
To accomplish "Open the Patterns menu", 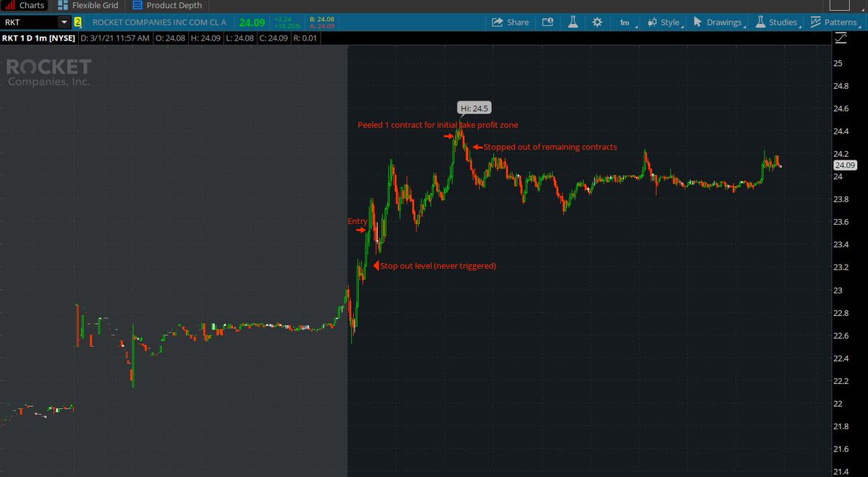I will point(837,22).
